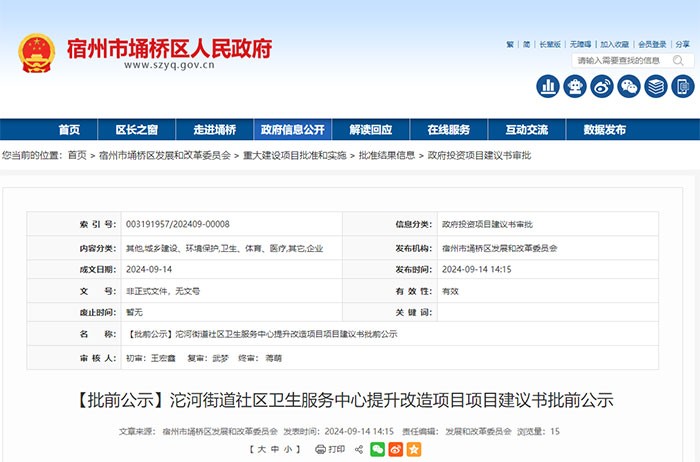Click 发布机构 value in the table

coord(500,248)
